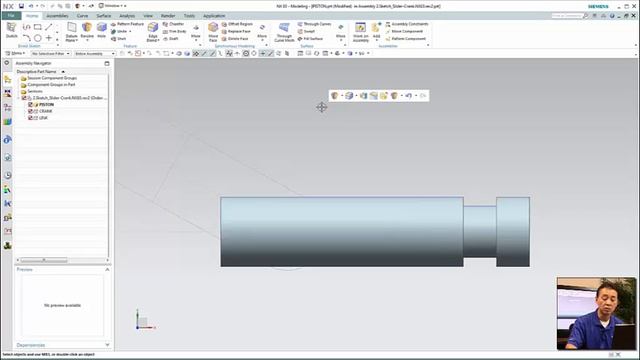This screenshot has width=640, height=360.
Task: Click in the Find a Command search box
Action: click(567, 16)
